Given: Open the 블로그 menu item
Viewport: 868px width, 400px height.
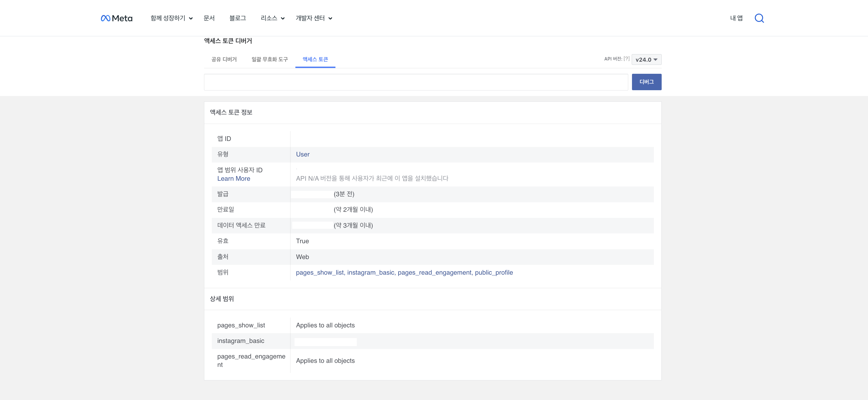Looking at the screenshot, I should [237, 18].
